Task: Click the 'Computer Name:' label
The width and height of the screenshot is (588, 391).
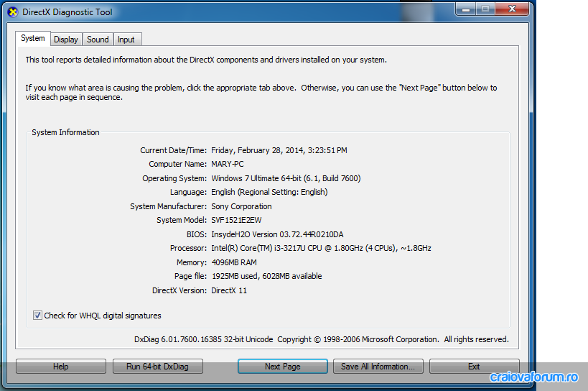Action: coord(177,164)
